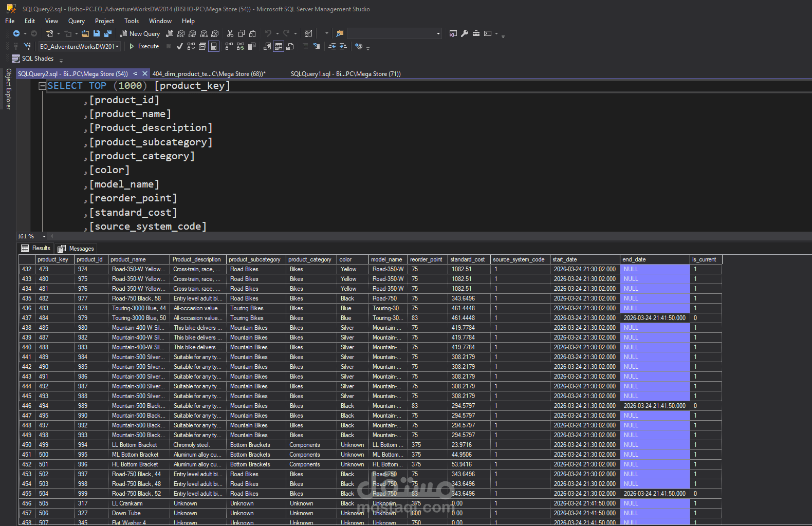The image size is (812, 526).
Task: Click the Cut scissors icon
Action: pyautogui.click(x=230, y=33)
